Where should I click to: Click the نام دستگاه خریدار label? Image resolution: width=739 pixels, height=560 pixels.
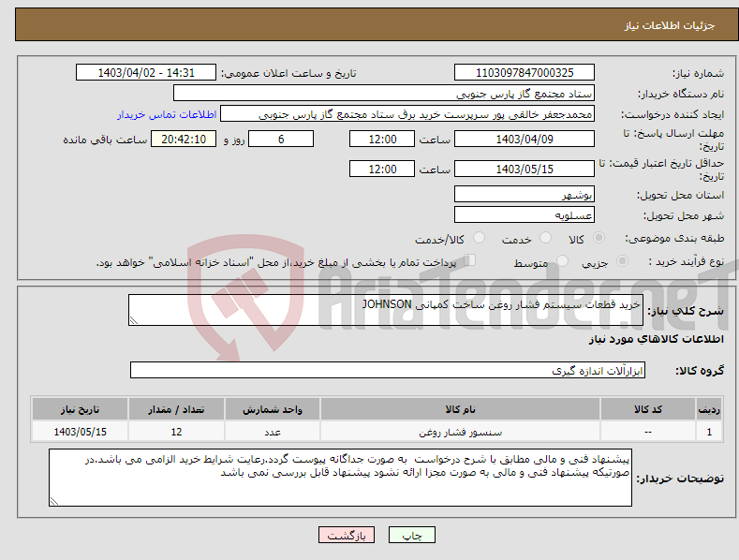(x=681, y=95)
